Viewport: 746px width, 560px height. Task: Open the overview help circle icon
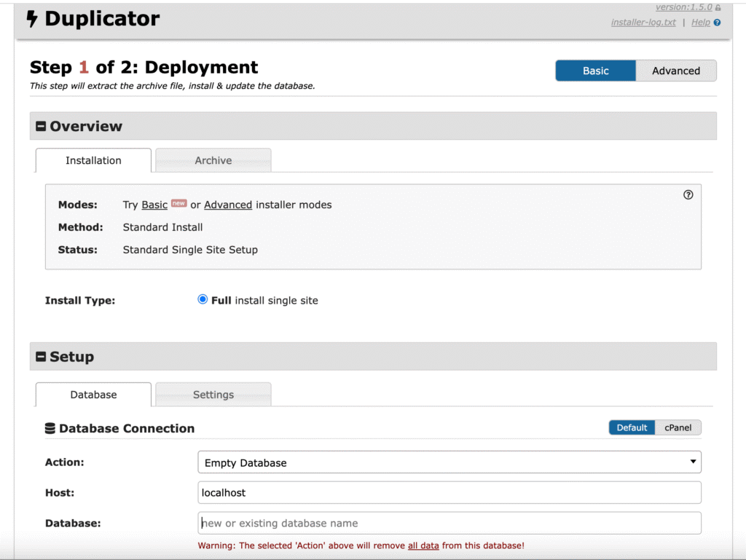click(x=688, y=194)
